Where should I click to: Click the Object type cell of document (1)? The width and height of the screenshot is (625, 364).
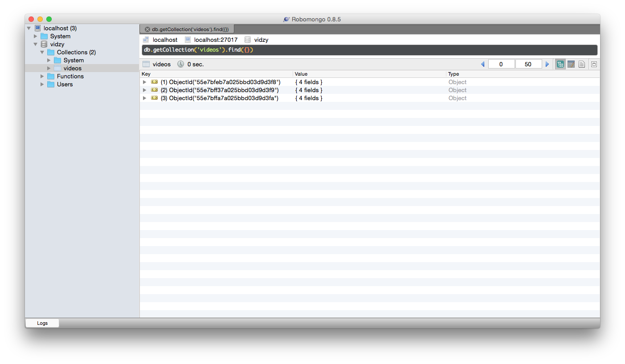(x=458, y=82)
